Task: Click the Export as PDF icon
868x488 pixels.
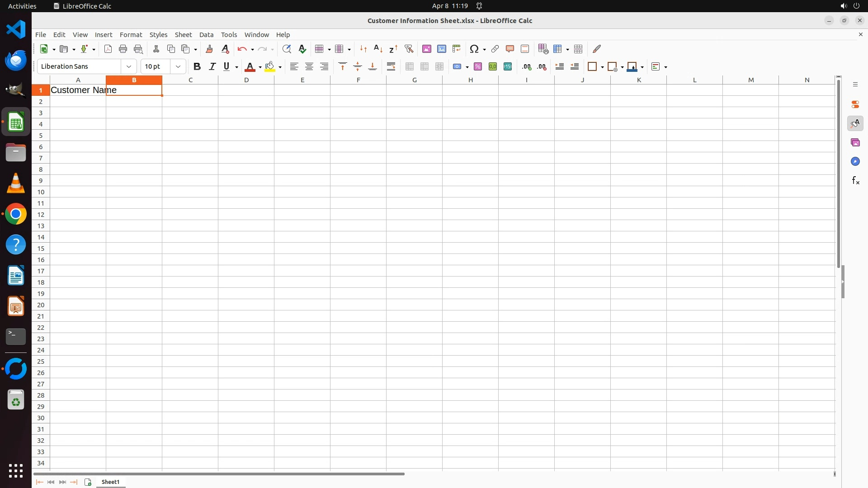Action: [108, 49]
